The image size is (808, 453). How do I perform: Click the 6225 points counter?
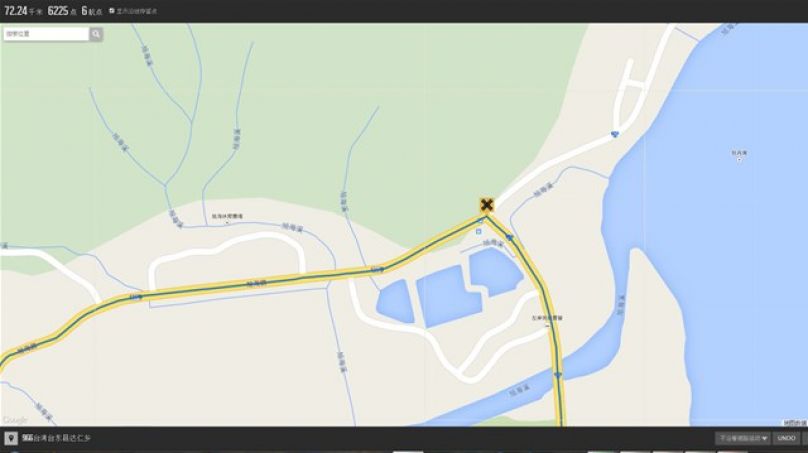62,11
